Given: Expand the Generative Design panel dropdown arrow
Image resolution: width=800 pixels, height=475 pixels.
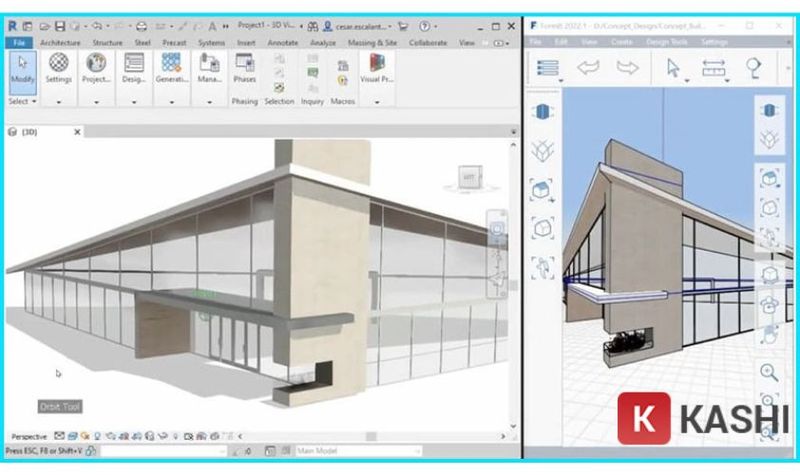Looking at the screenshot, I should [172, 102].
